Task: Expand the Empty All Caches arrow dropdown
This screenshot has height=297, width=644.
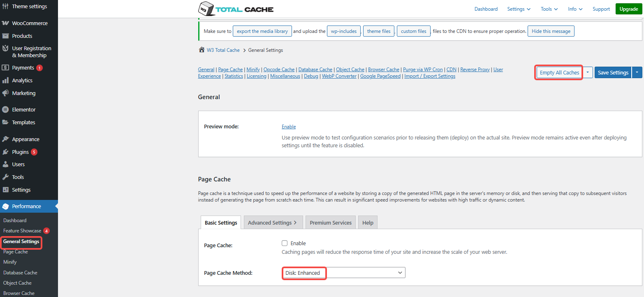Action: [x=588, y=72]
